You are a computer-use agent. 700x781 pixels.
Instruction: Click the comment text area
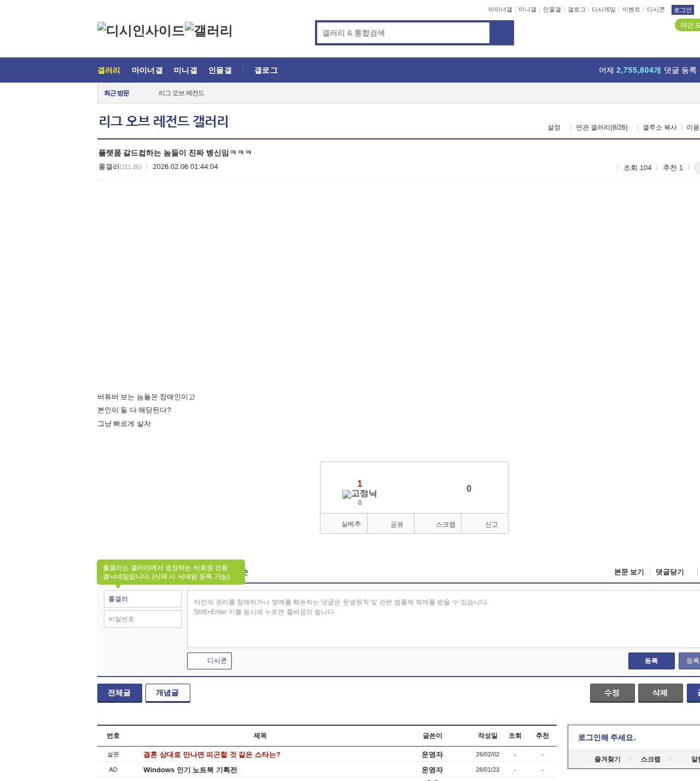click(x=444, y=619)
